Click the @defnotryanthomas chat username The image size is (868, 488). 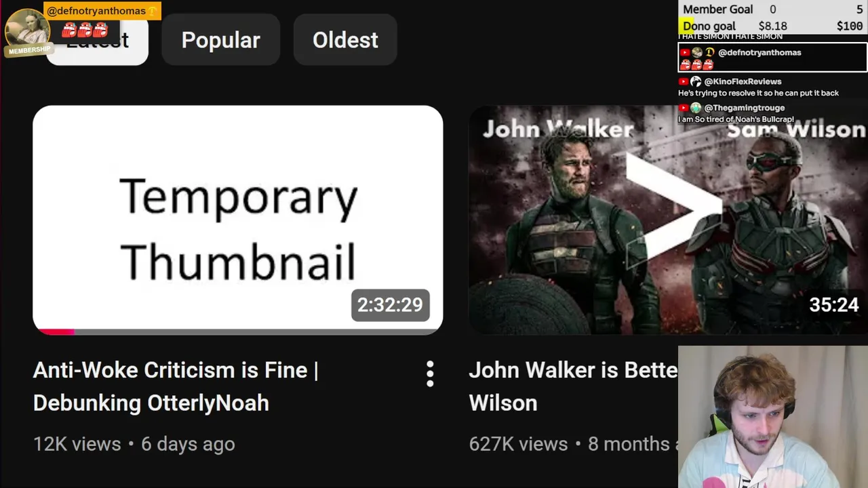coord(759,52)
